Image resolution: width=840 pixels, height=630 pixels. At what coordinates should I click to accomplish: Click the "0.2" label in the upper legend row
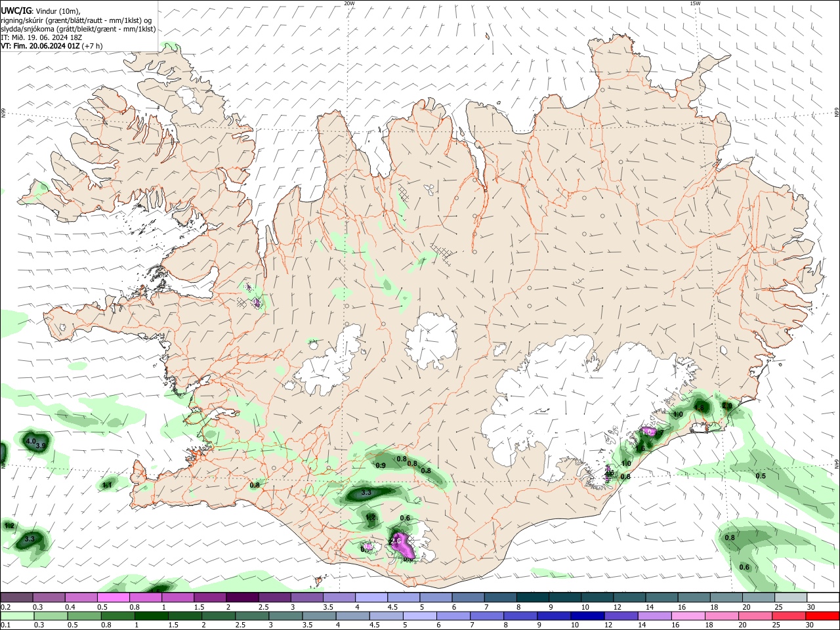pos(5,606)
